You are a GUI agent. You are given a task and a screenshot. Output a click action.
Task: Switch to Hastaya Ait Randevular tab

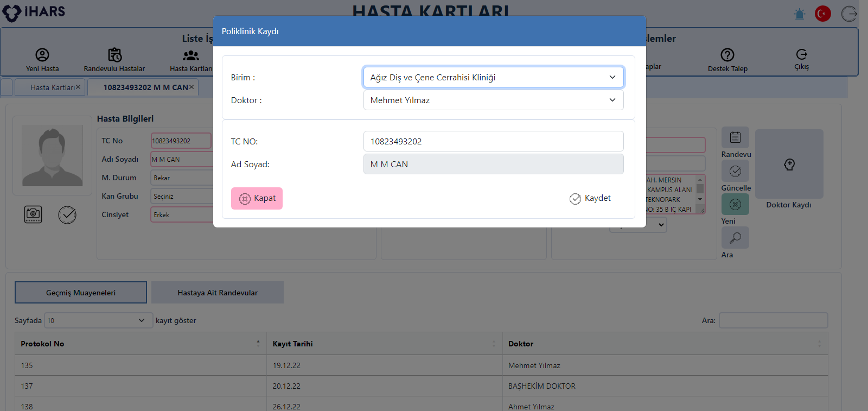218,293
